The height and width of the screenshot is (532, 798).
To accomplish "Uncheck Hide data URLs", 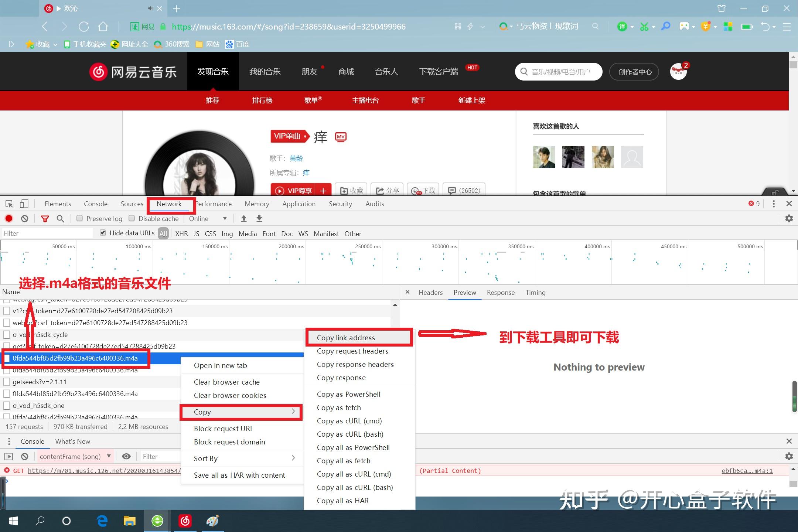I will click(103, 232).
